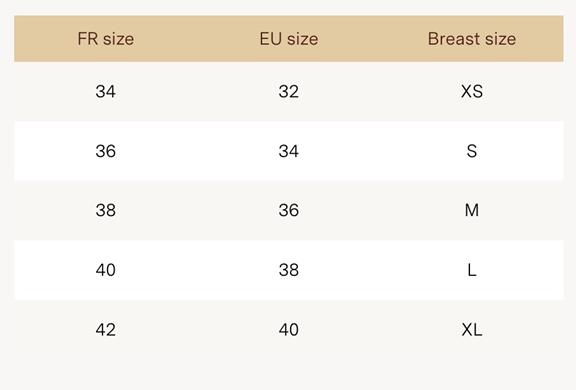Click the tan table header bar
The width and height of the screenshot is (576, 390).
289,39
